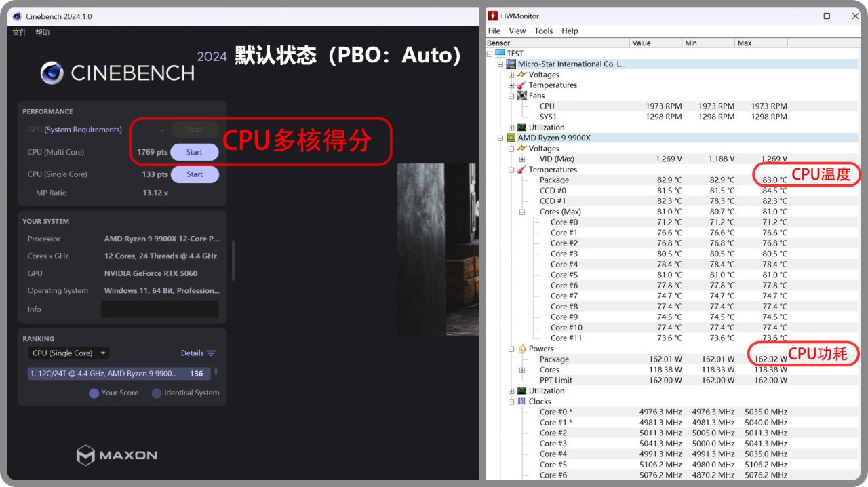
Task: Click the MP Ratio 13.12 x value
Action: 155,193
